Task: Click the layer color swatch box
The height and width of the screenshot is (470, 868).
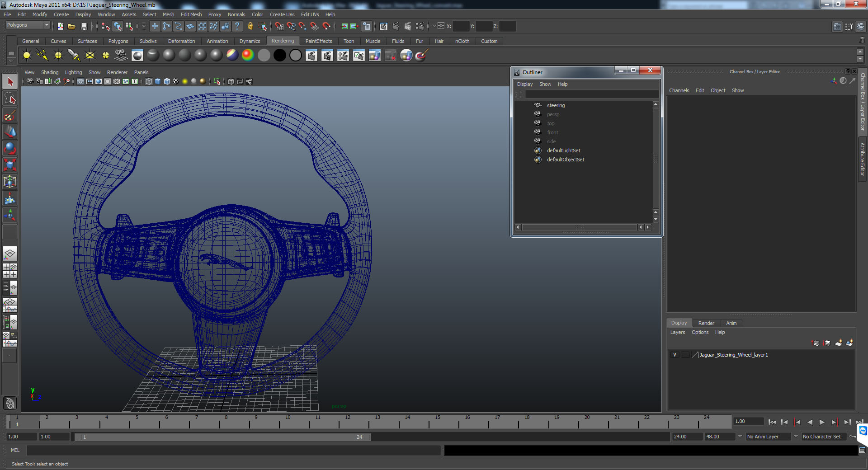Action: pos(696,355)
